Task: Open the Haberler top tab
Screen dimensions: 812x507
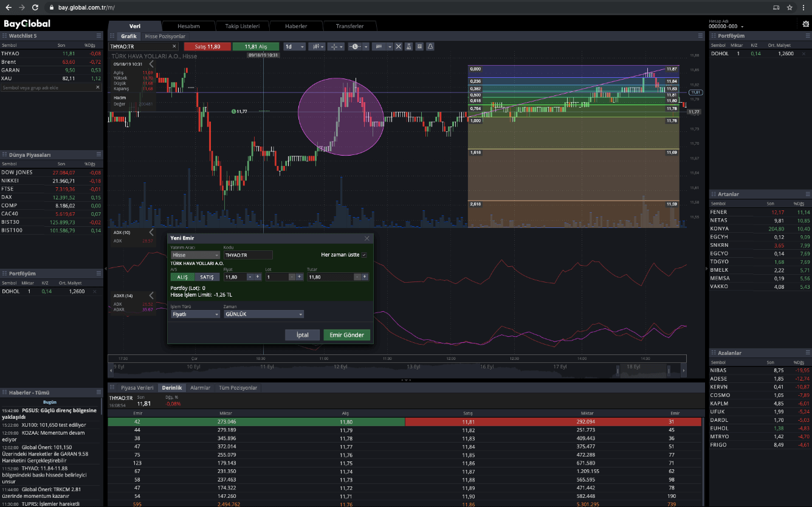Action: point(296,26)
